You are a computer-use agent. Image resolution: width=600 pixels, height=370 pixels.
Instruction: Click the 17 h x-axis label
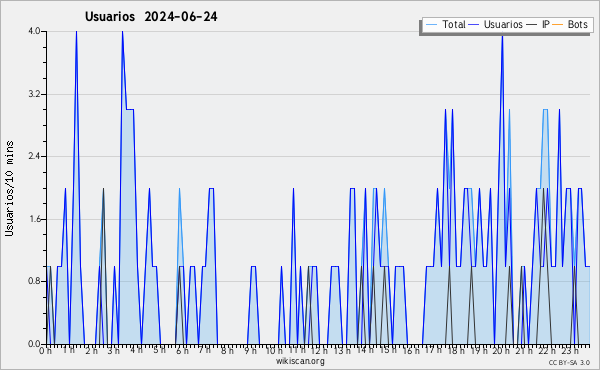(433, 351)
